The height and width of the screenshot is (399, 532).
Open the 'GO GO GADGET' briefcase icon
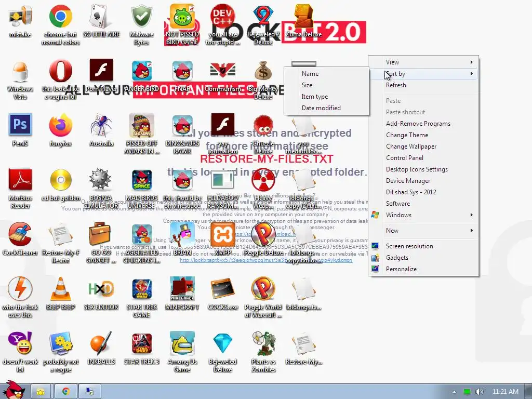coord(101,243)
